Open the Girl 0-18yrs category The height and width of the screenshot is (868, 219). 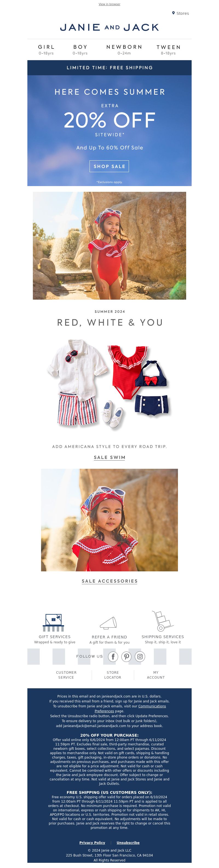point(46,50)
